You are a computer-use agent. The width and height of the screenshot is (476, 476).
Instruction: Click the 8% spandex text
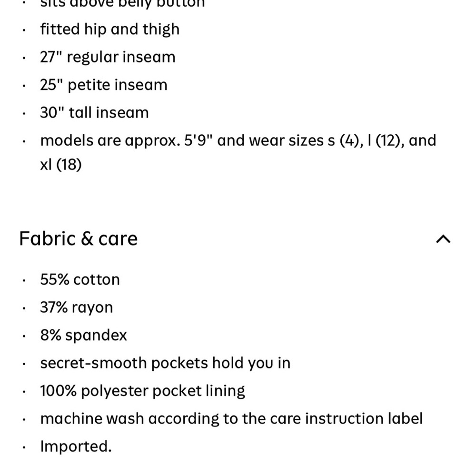pyautogui.click(x=83, y=336)
